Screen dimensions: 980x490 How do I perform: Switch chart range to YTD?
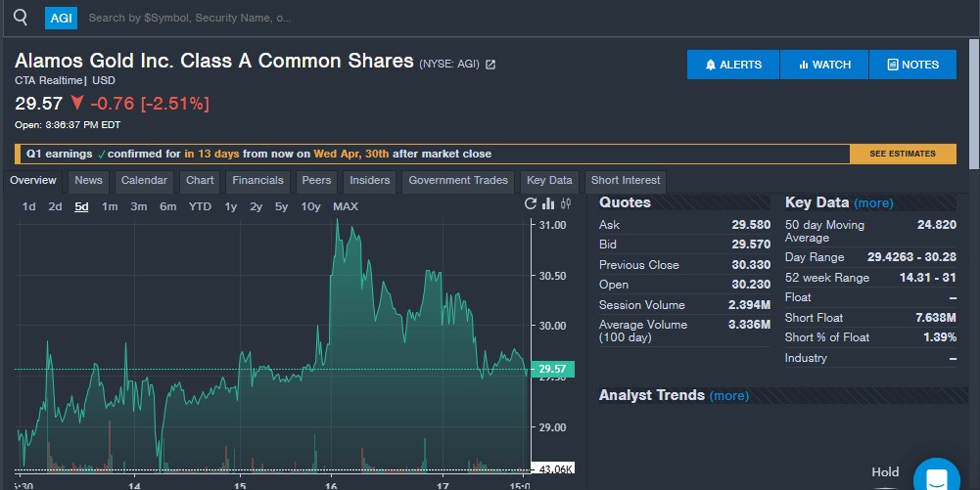coord(200,206)
